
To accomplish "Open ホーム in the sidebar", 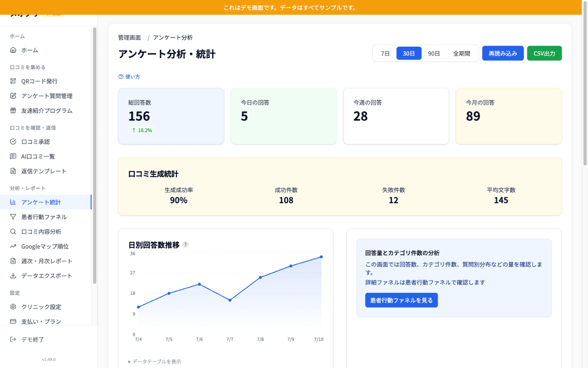I will pos(46,50).
